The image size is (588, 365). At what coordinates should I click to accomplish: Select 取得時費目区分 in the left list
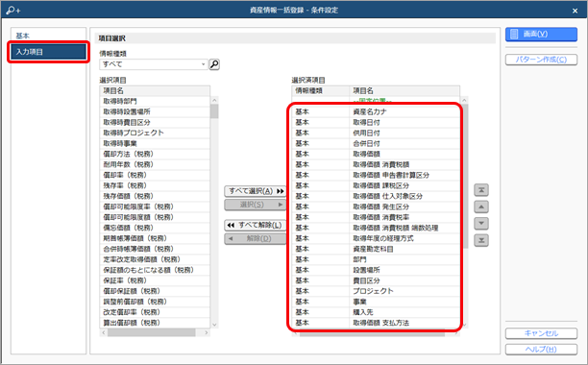155,122
